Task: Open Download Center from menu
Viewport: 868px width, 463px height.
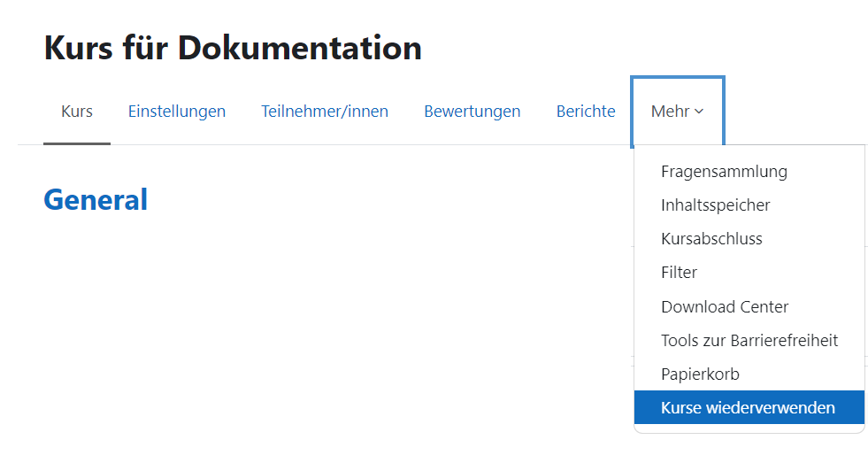Action: pos(749,307)
